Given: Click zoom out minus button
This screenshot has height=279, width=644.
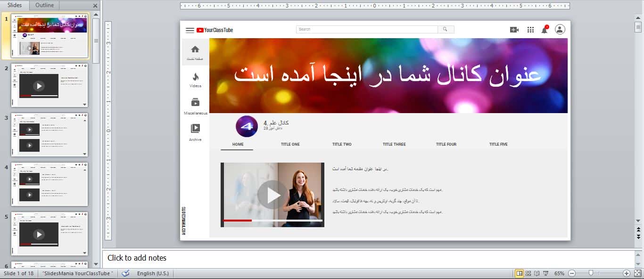Looking at the screenshot, I should pos(572,273).
